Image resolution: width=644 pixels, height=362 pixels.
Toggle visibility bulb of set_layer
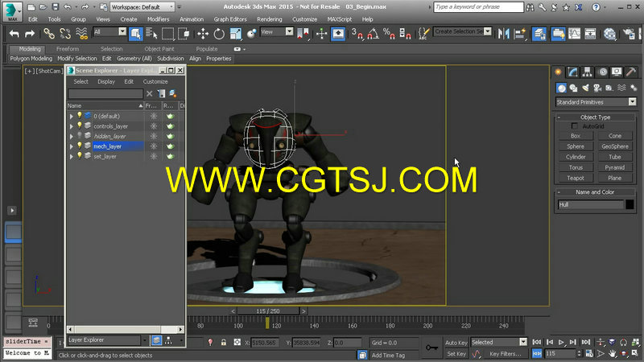[x=80, y=156]
